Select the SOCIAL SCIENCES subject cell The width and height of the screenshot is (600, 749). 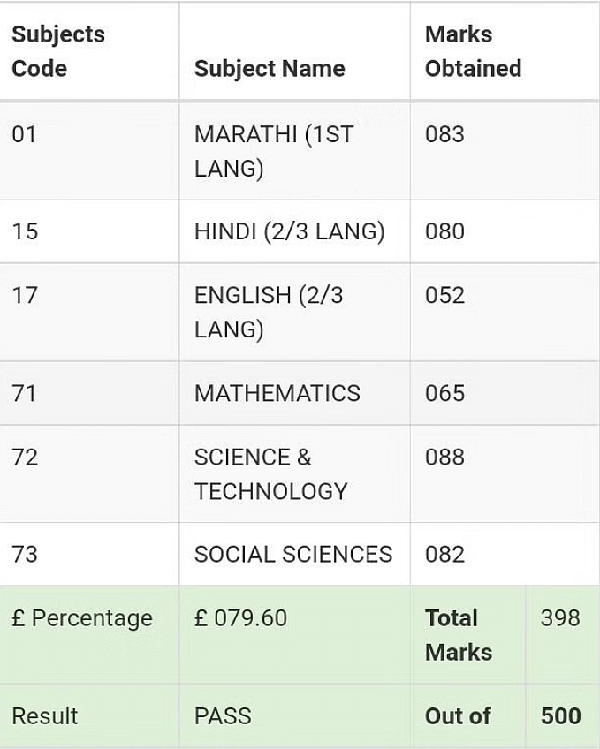coord(293,554)
